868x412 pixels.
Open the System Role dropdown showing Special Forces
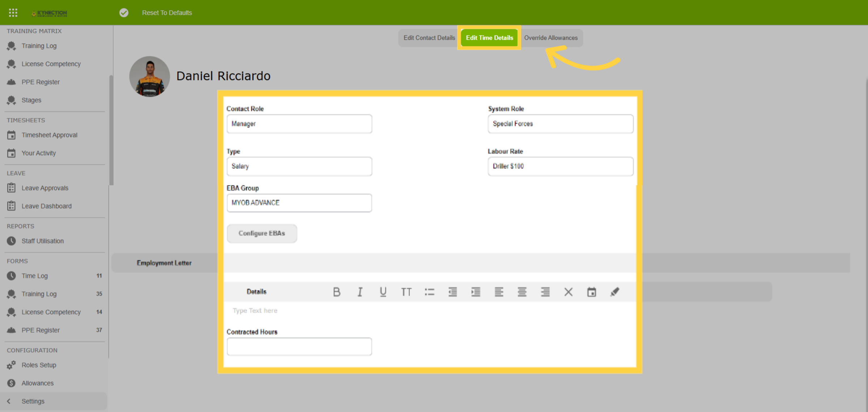(560, 124)
